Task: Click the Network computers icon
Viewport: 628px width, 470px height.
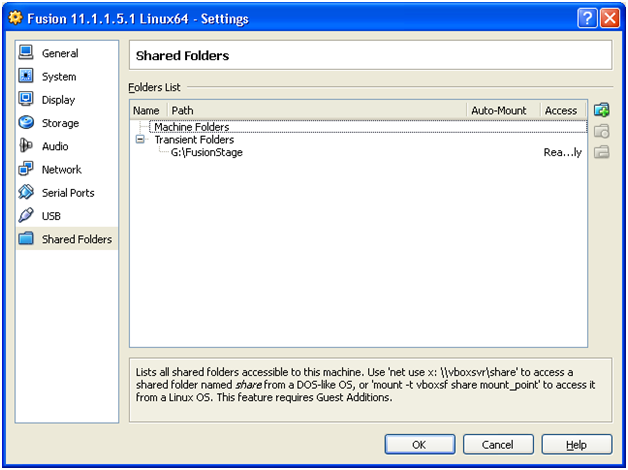Action: pyautogui.click(x=26, y=169)
